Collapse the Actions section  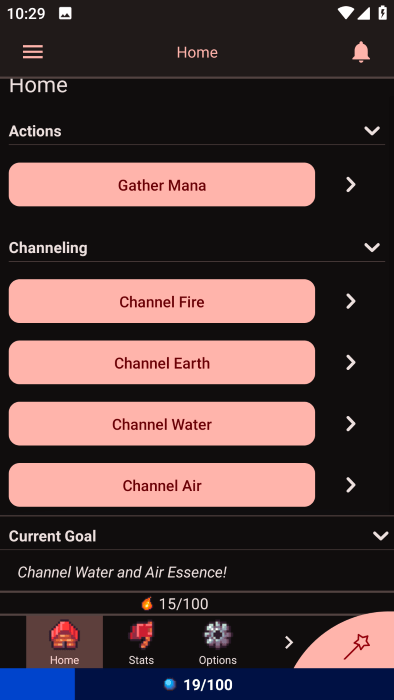[x=372, y=131]
